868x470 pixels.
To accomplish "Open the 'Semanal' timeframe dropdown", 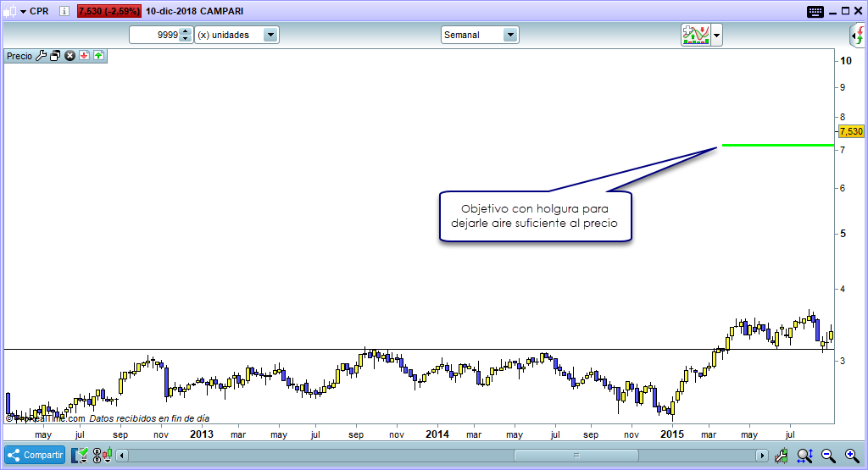I will pyautogui.click(x=509, y=35).
